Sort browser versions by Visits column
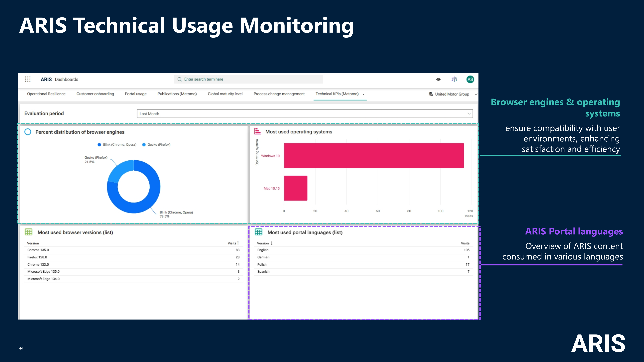644x362 pixels. (233, 243)
